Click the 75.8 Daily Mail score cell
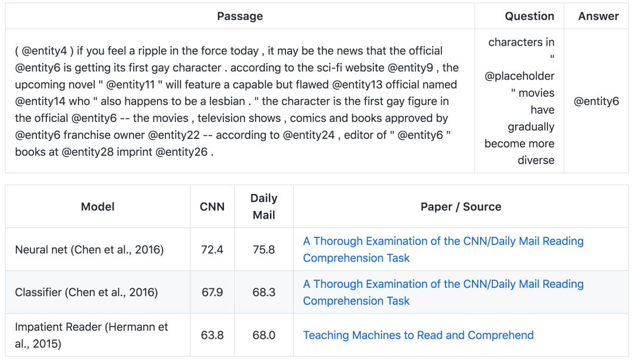Viewport: 633px width, 364px height. [x=264, y=249]
